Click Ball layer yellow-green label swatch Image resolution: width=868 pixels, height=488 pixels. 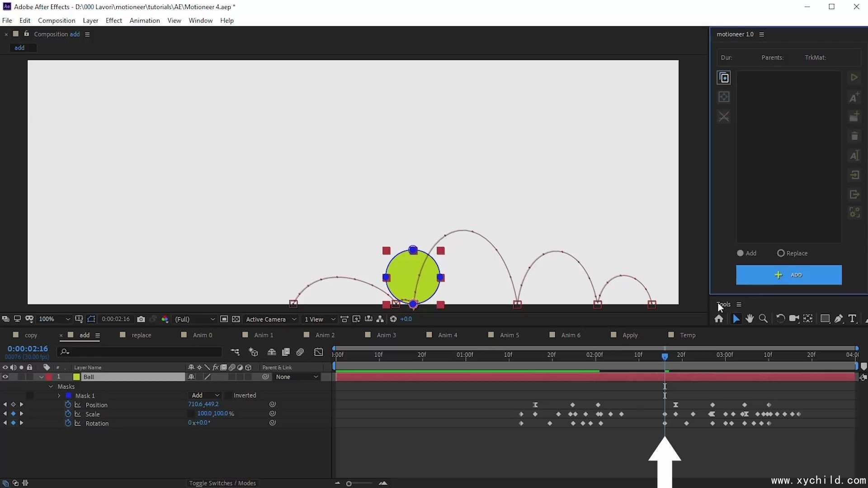pos(76,377)
